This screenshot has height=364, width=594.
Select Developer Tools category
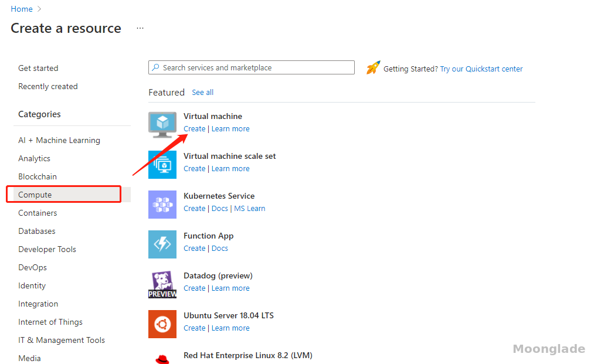coord(47,249)
